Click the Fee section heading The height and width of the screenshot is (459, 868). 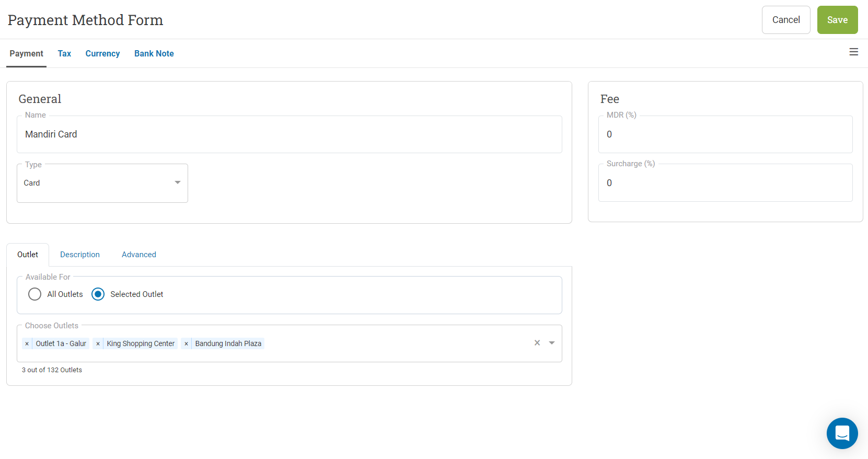[610, 99]
